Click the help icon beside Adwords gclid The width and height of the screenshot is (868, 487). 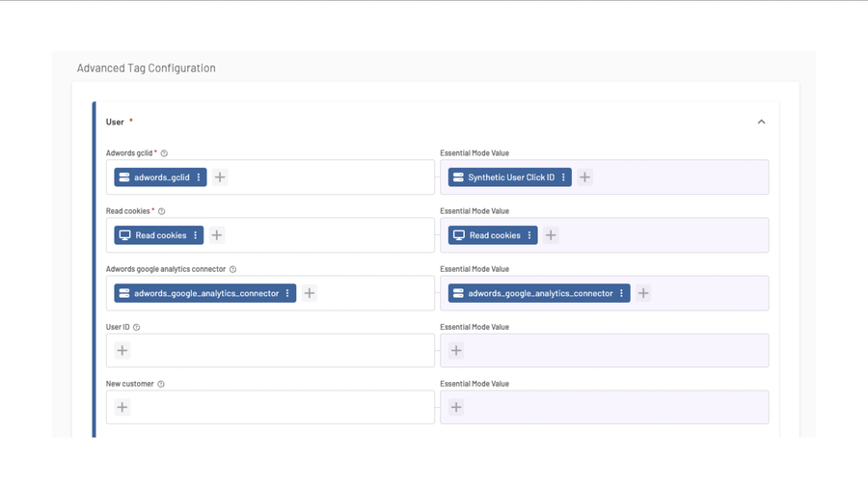(x=164, y=153)
